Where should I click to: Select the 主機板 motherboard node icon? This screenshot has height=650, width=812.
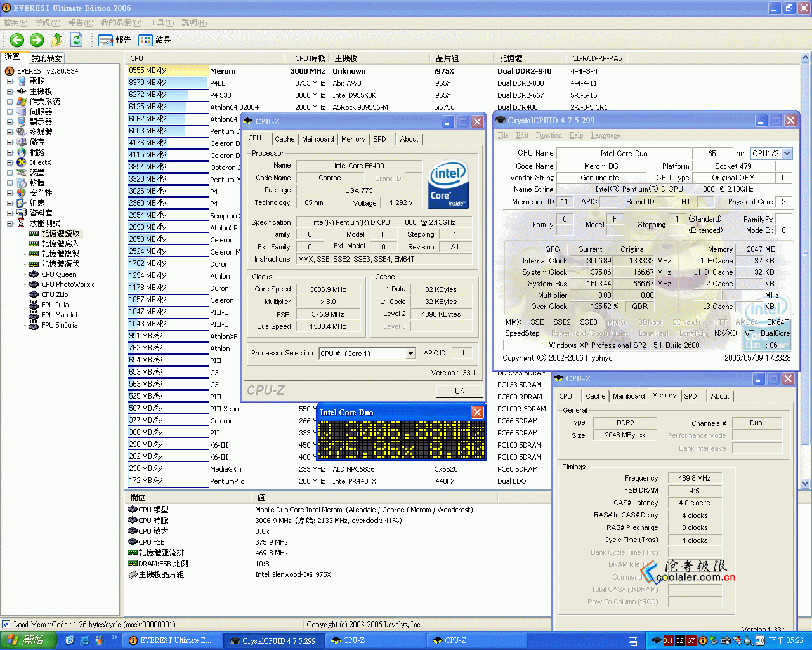(22, 91)
